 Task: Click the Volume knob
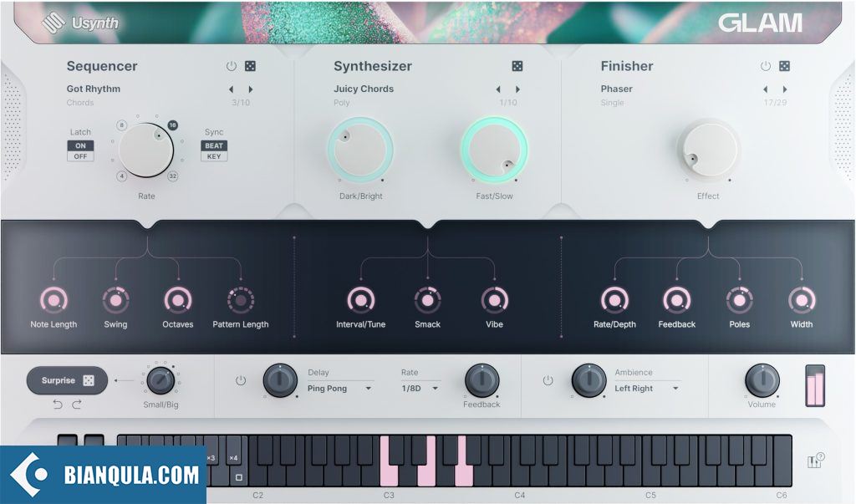762,380
